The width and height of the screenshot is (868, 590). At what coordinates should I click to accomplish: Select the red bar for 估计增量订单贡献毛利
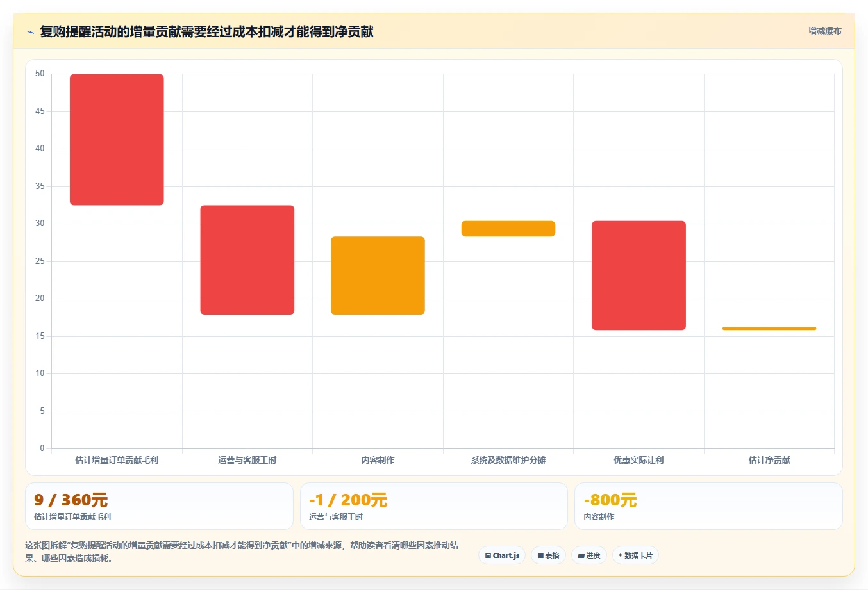[117, 140]
